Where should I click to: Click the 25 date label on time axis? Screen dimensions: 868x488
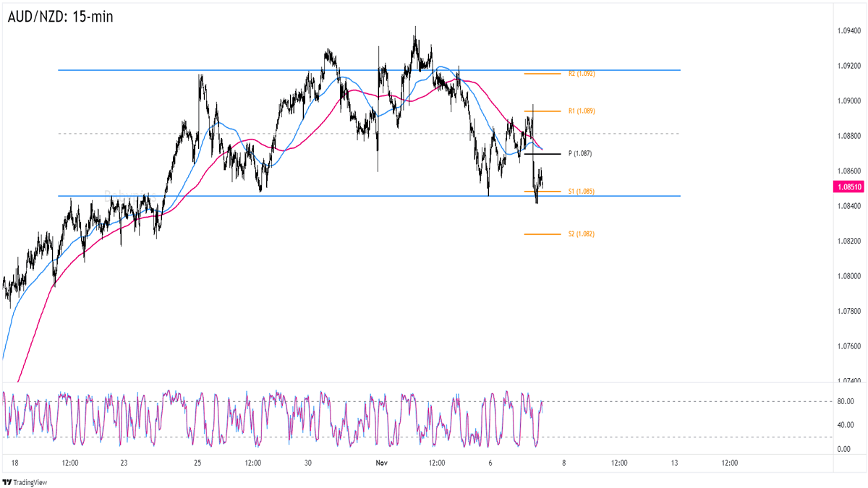tap(198, 463)
